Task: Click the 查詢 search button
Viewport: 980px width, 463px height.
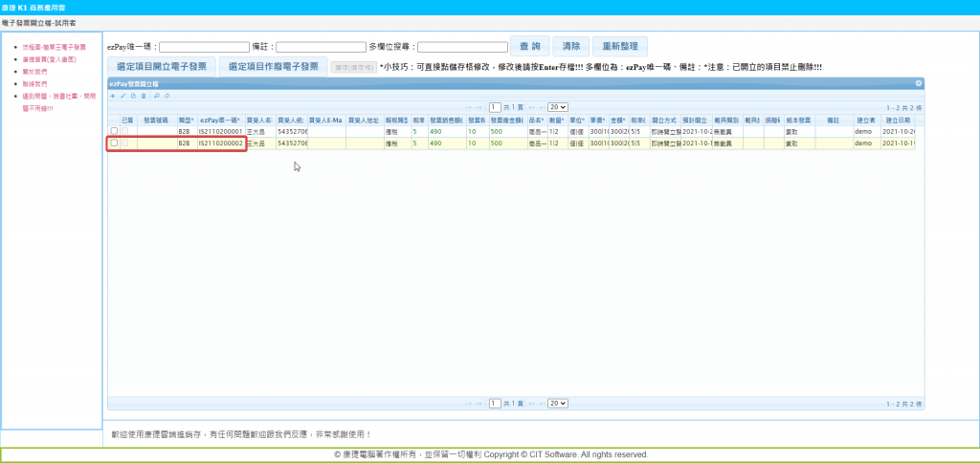Action: tap(529, 46)
